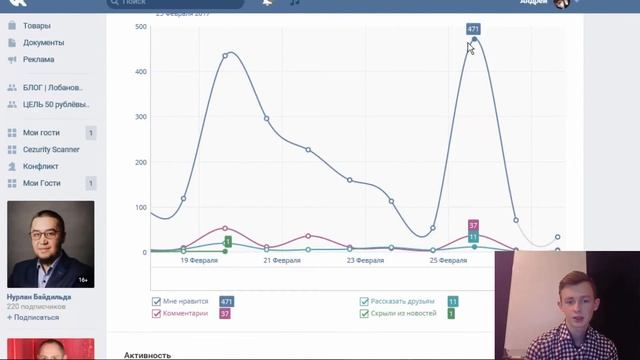Click the 37 legend badge for comments
This screenshot has width=640, height=360.
click(x=225, y=313)
